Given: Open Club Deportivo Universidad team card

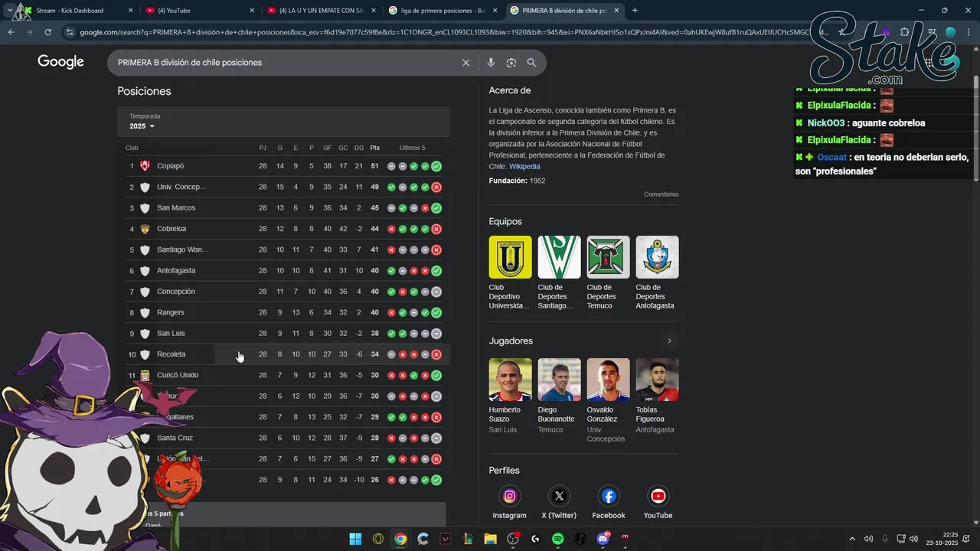Looking at the screenshot, I should pos(510,273).
